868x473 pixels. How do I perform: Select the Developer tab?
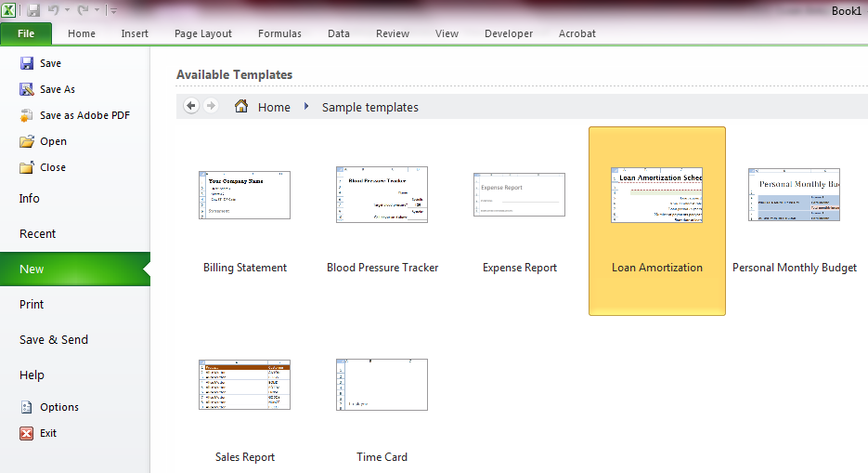509,33
